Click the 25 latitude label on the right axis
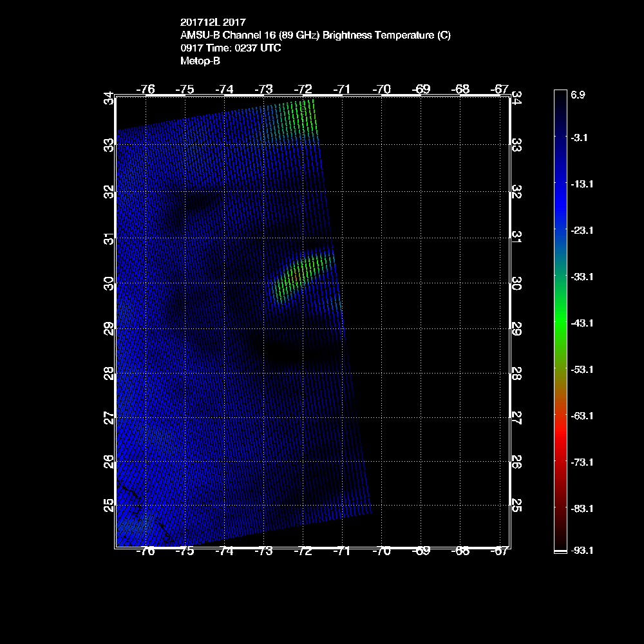This screenshot has width=644, height=644. tap(517, 506)
